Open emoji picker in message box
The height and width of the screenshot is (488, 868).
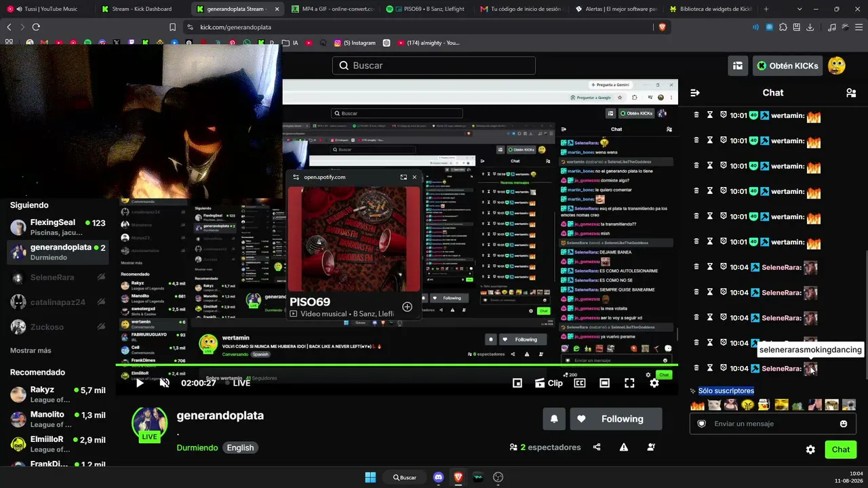(844, 424)
